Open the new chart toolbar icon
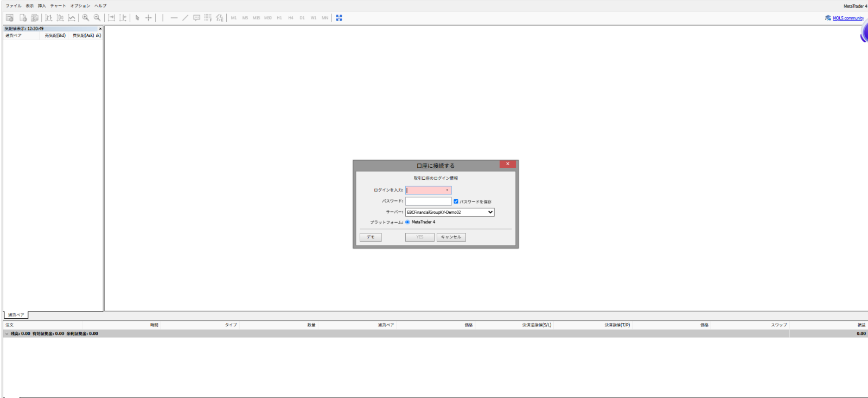Image resolution: width=868 pixels, height=398 pixels. point(9,18)
